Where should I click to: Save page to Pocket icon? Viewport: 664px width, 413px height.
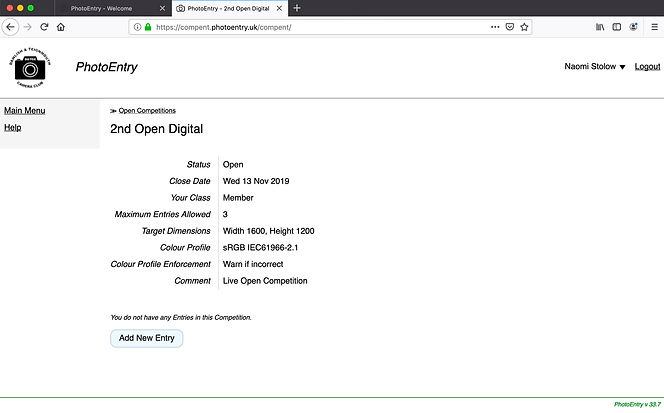[x=510, y=27]
